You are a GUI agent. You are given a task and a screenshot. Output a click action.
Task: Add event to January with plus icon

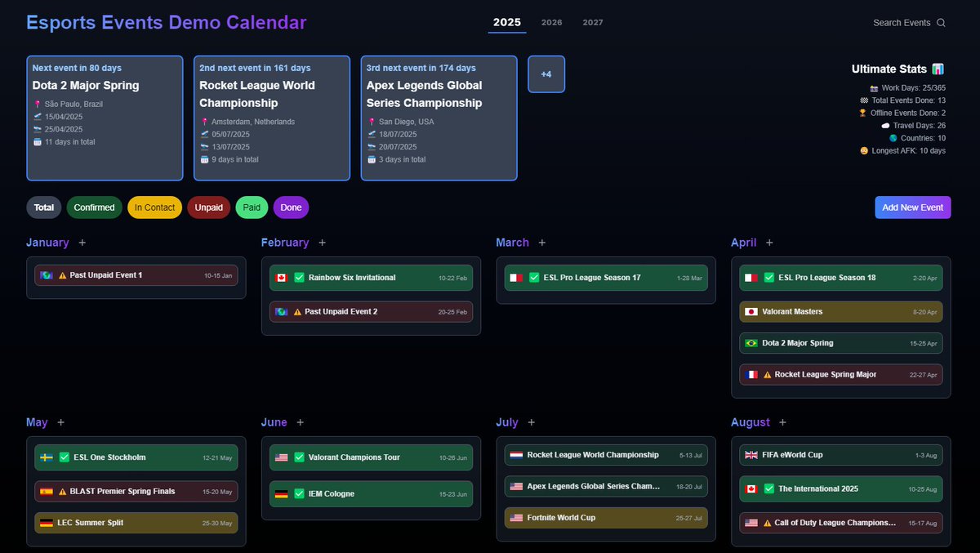pyautogui.click(x=82, y=243)
